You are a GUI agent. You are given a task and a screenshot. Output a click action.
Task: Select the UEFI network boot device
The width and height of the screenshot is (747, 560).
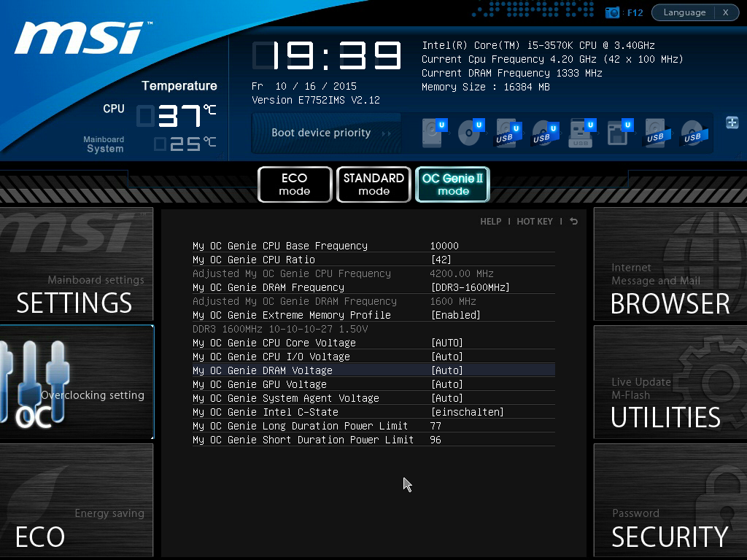[x=620, y=133]
